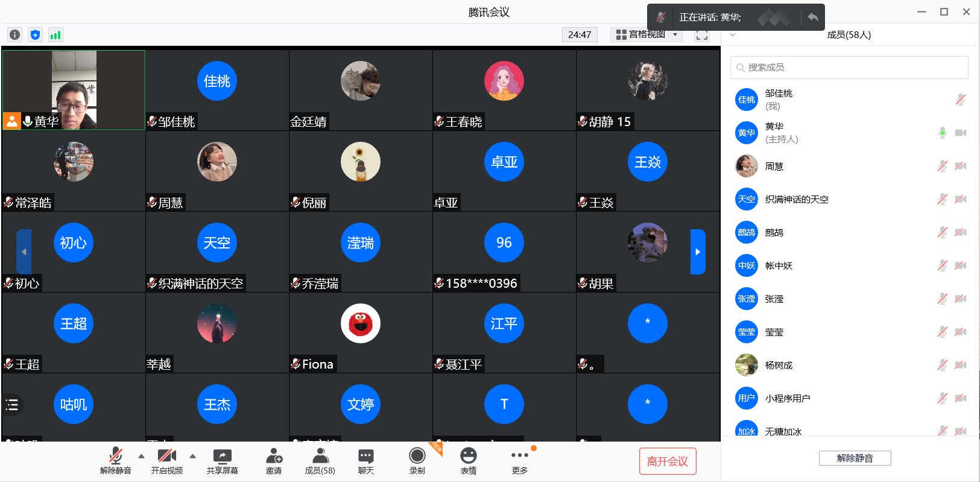Leave the meeting with 离开会议
Screen dimensions: 980x482
[668, 461]
